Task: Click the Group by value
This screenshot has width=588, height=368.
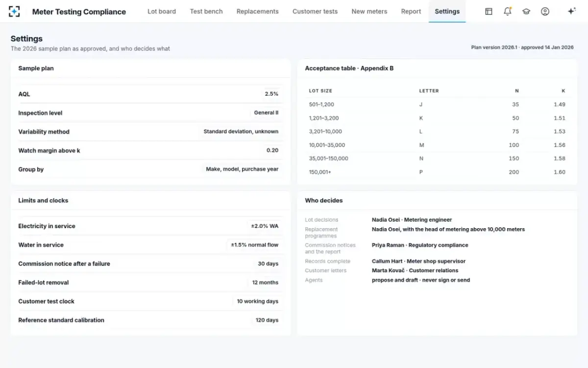Action: (x=242, y=169)
